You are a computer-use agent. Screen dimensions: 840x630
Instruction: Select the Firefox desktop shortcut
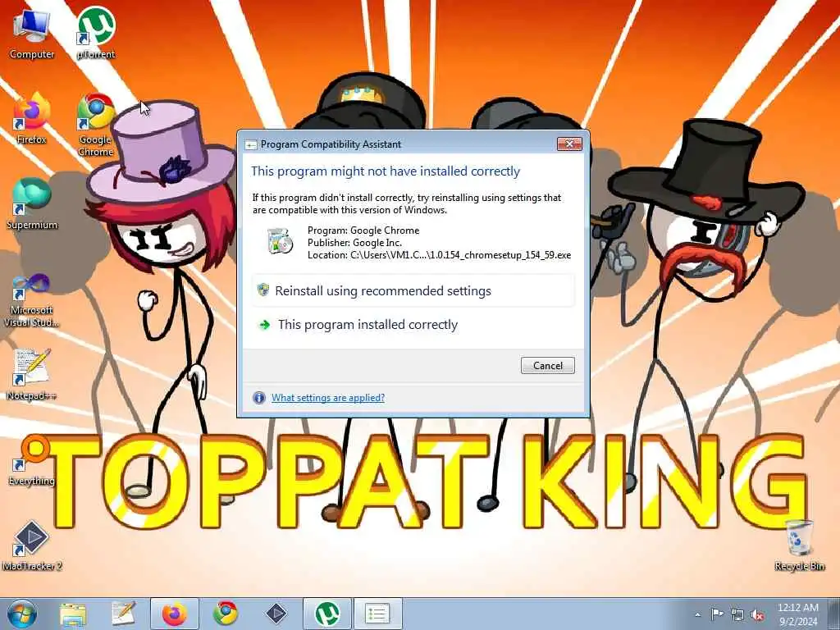(32, 119)
